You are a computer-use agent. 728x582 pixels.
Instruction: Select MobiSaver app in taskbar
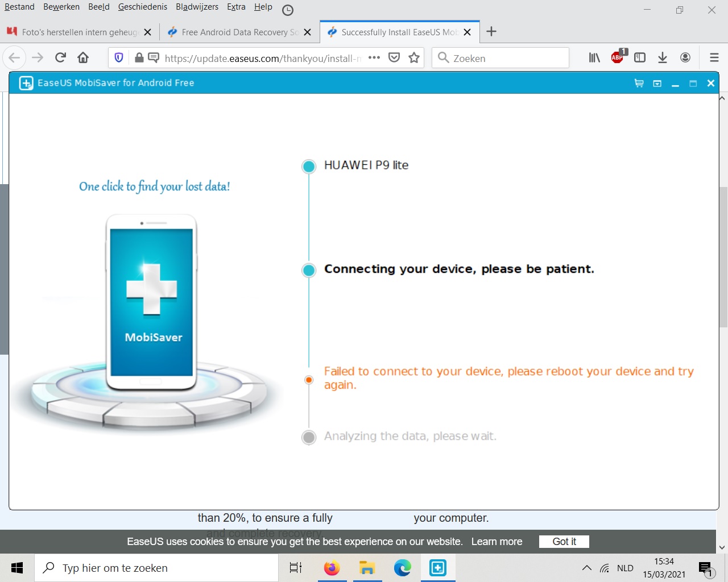438,568
